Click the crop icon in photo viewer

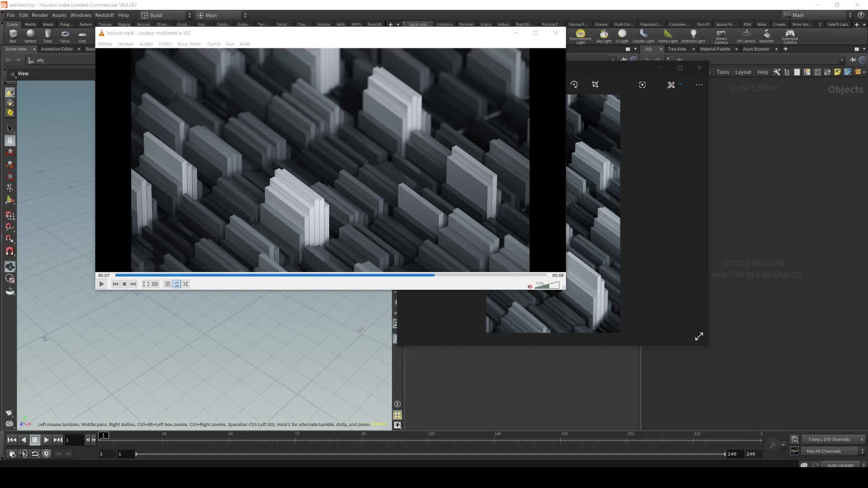tap(595, 84)
